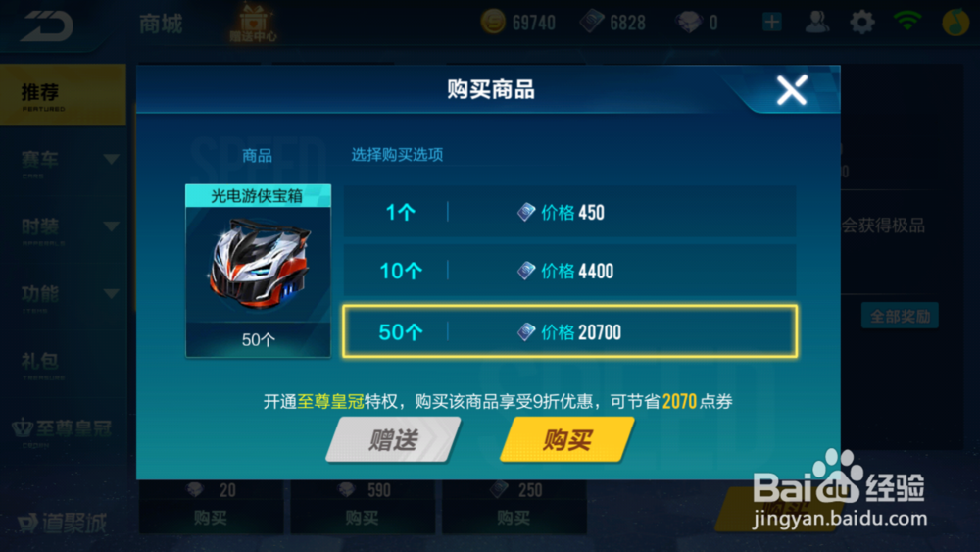Expand the 赛车 category arrow

[x=112, y=160]
